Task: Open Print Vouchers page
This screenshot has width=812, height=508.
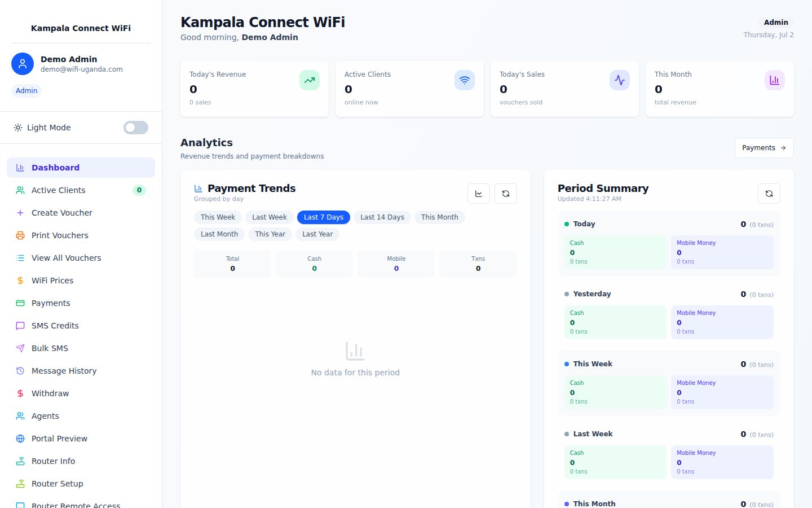Action: click(x=81, y=235)
